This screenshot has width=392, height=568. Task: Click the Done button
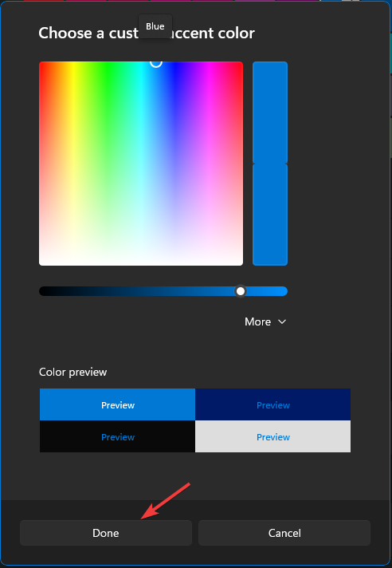click(x=106, y=533)
